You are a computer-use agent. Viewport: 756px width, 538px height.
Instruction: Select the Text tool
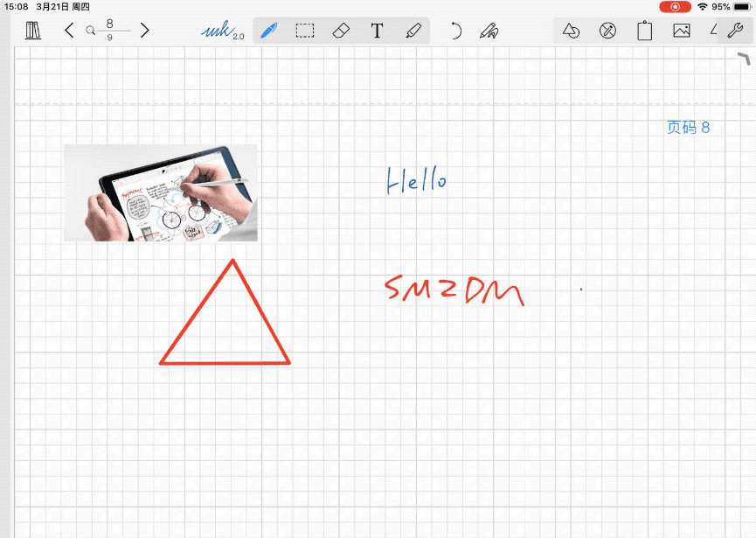pos(377,31)
